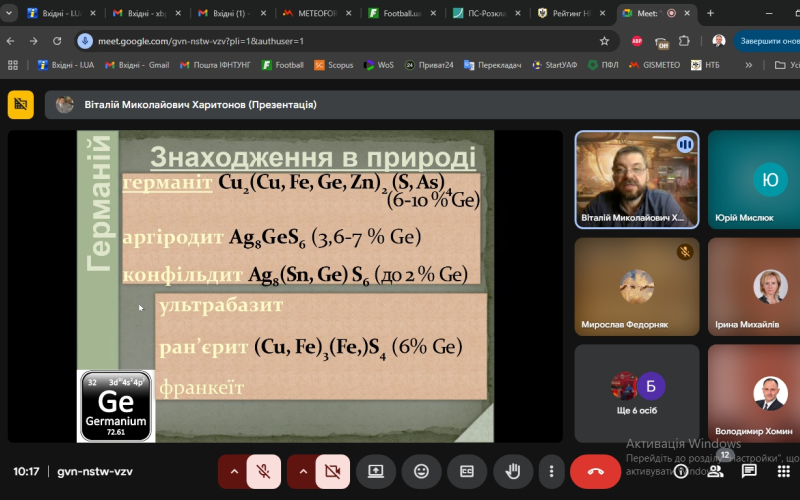
Task: Switch to the METEOFOR tab
Action: point(317,13)
